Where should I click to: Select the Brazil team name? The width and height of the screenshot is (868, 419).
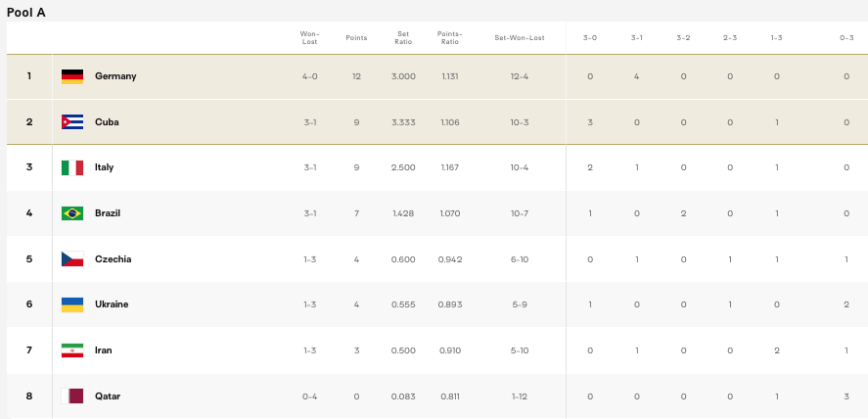click(107, 213)
